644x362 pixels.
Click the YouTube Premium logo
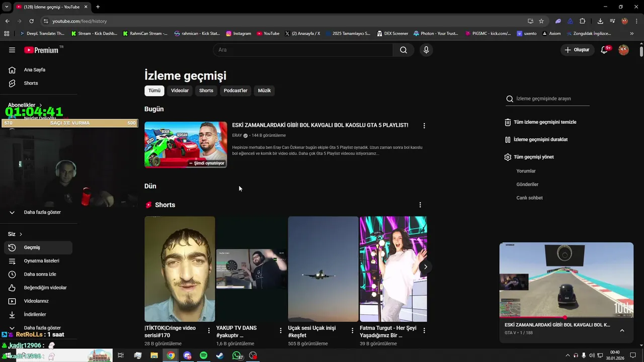pyautogui.click(x=41, y=50)
